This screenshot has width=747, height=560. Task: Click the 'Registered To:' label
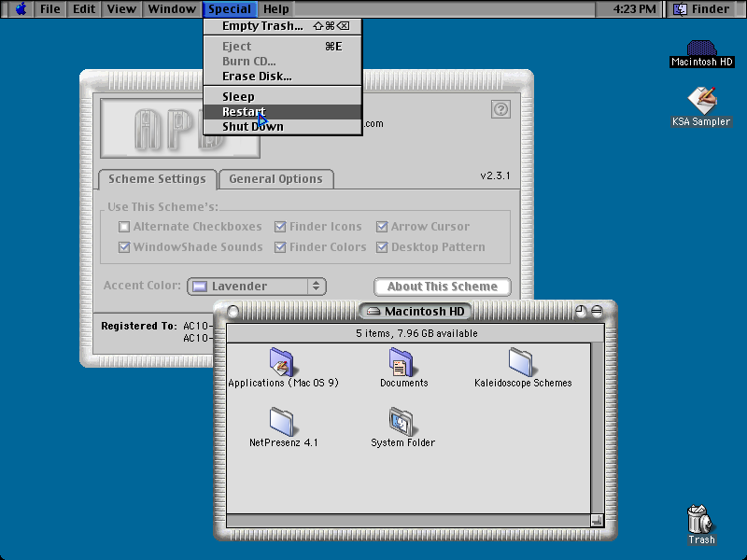click(x=139, y=326)
